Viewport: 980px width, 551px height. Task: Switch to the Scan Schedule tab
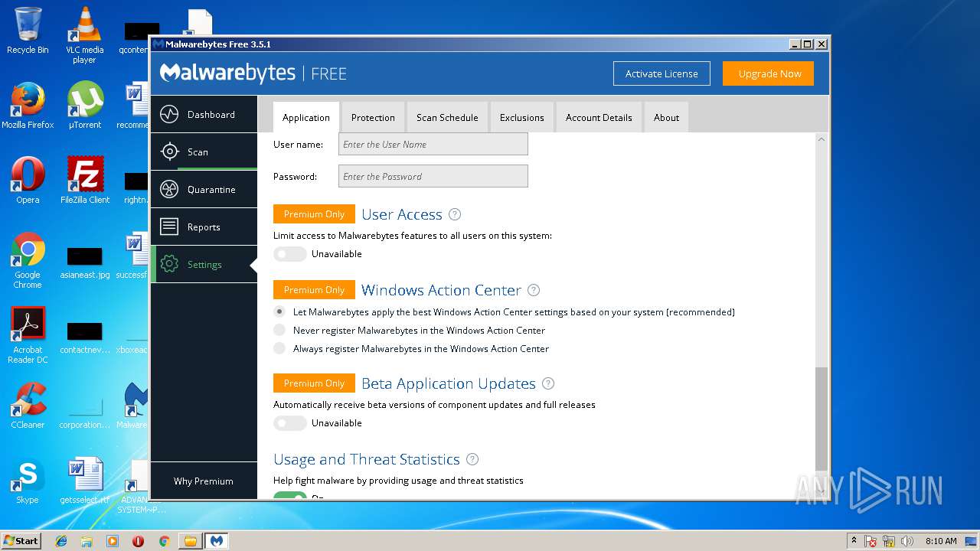[x=447, y=118]
